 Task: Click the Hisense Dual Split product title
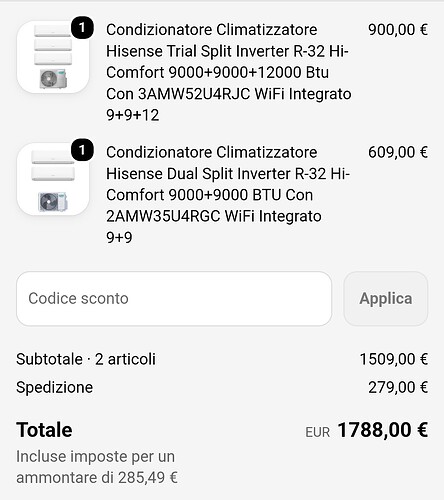[228, 195]
